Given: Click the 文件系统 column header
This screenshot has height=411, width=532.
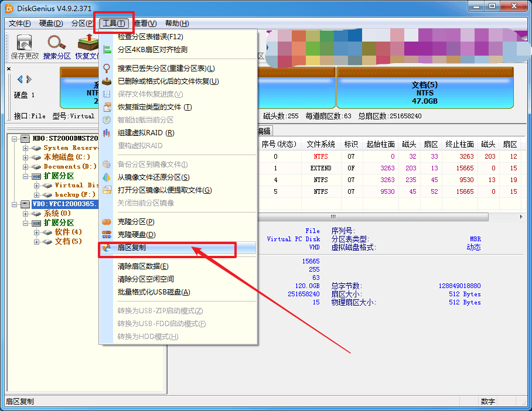Looking at the screenshot, I should tap(320, 145).
